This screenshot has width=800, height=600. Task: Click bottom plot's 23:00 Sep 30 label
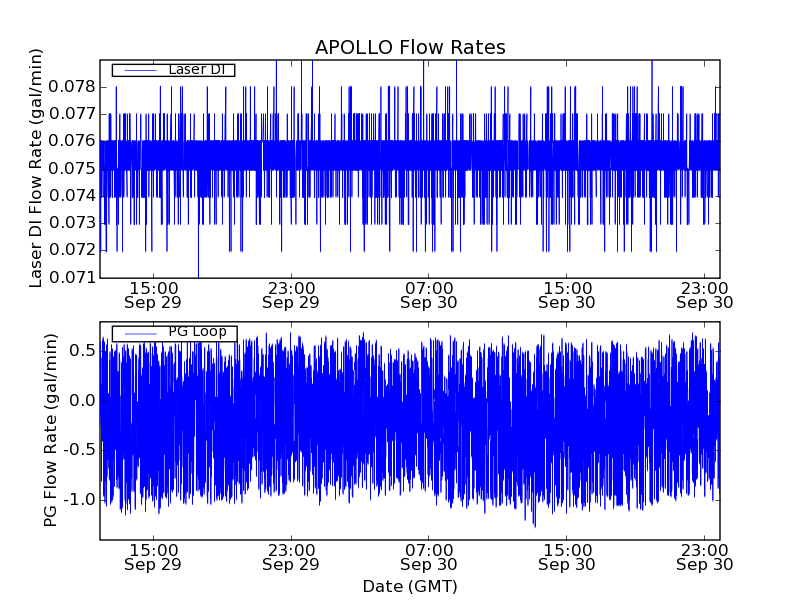point(705,558)
